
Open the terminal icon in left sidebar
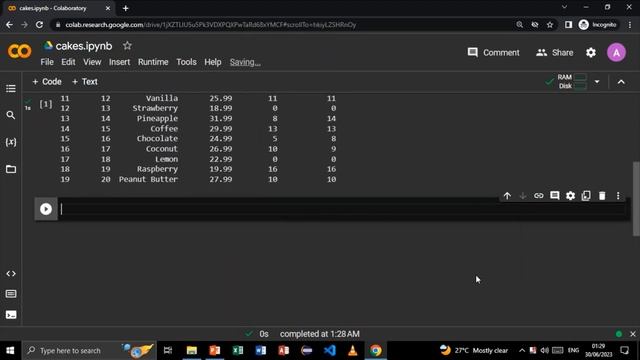tap(11, 315)
